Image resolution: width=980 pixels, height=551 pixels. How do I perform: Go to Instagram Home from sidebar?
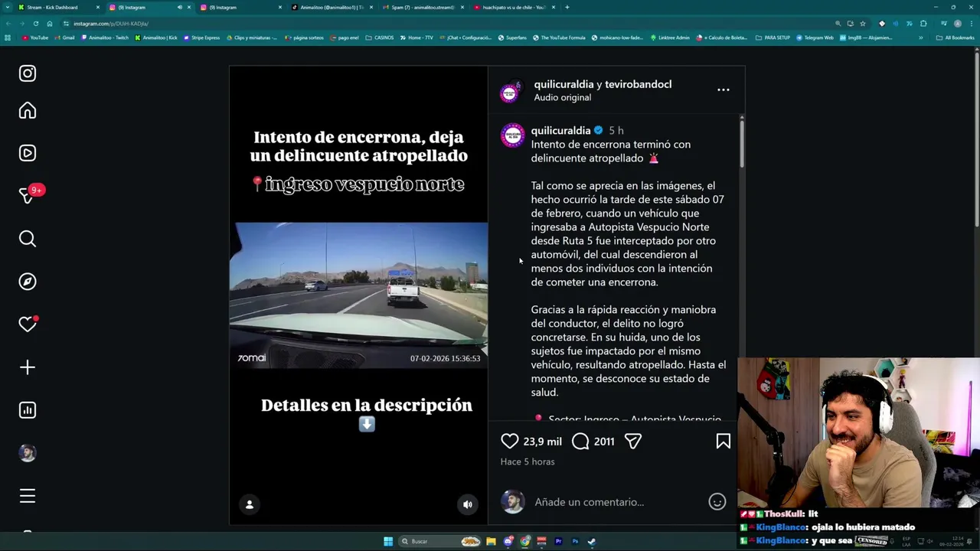pos(28,111)
